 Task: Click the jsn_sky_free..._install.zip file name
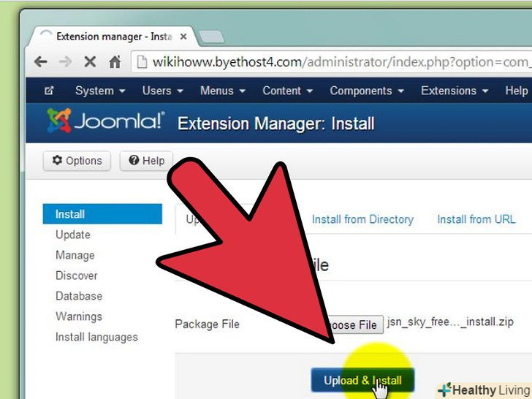pyautogui.click(x=450, y=322)
